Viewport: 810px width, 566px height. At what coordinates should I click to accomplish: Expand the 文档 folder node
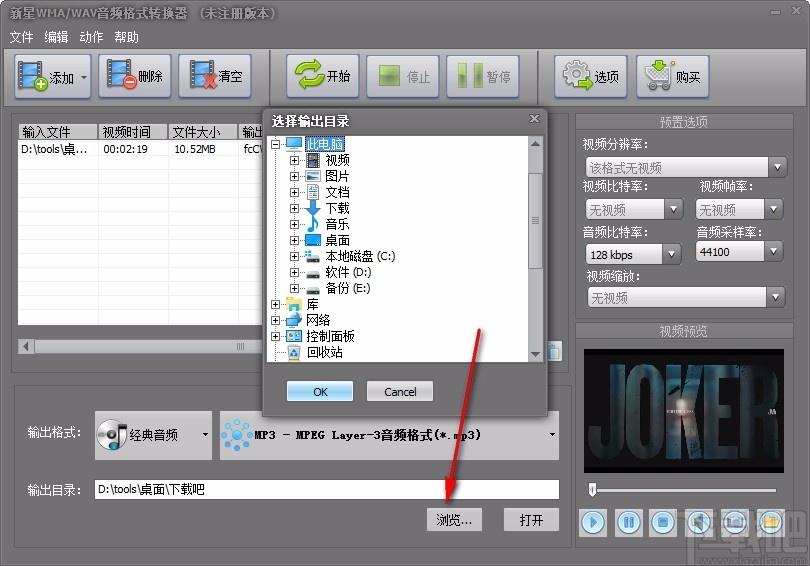point(294,193)
